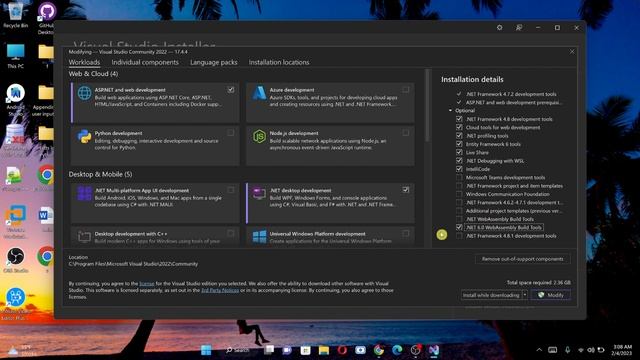This screenshot has width=640, height=360.
Task: Uncheck .NET 6.0 WebAssembly Build Tools
Action: pos(459,227)
